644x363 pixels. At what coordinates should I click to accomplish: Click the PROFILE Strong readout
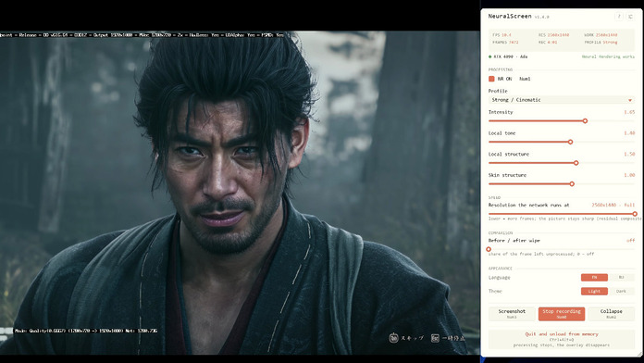click(x=601, y=42)
